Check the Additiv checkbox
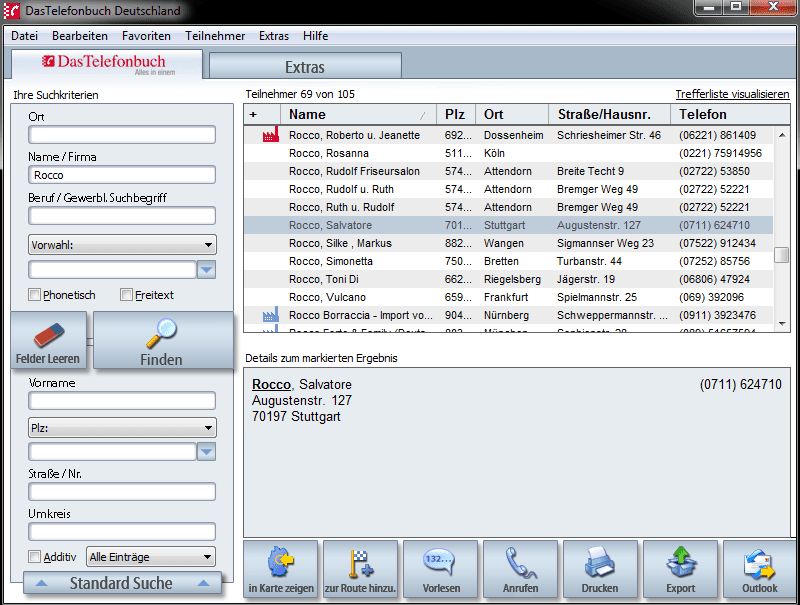This screenshot has width=800, height=605. [35, 557]
